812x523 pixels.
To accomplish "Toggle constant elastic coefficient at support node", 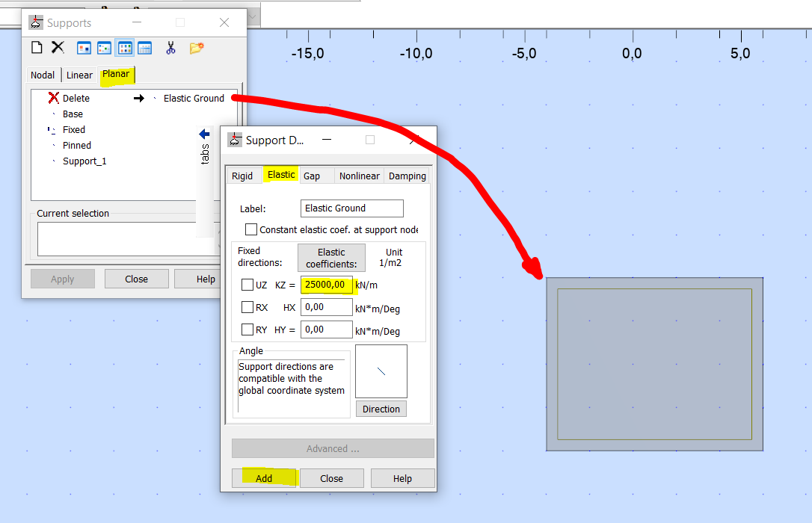I will pos(251,229).
